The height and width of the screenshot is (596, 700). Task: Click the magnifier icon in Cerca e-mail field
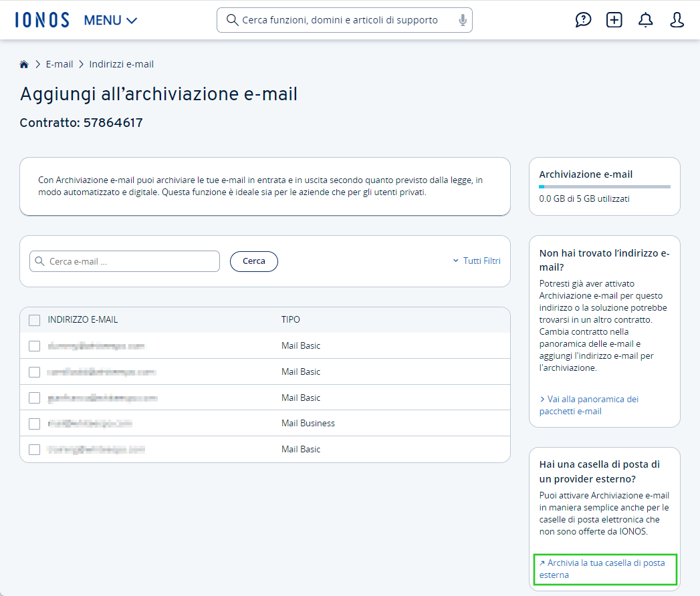pyautogui.click(x=39, y=261)
